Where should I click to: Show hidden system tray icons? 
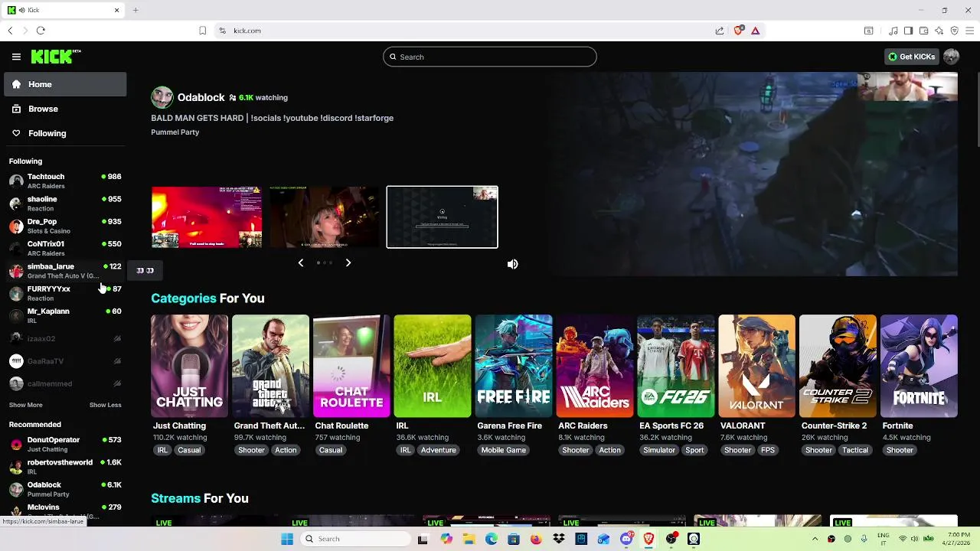coord(815,539)
